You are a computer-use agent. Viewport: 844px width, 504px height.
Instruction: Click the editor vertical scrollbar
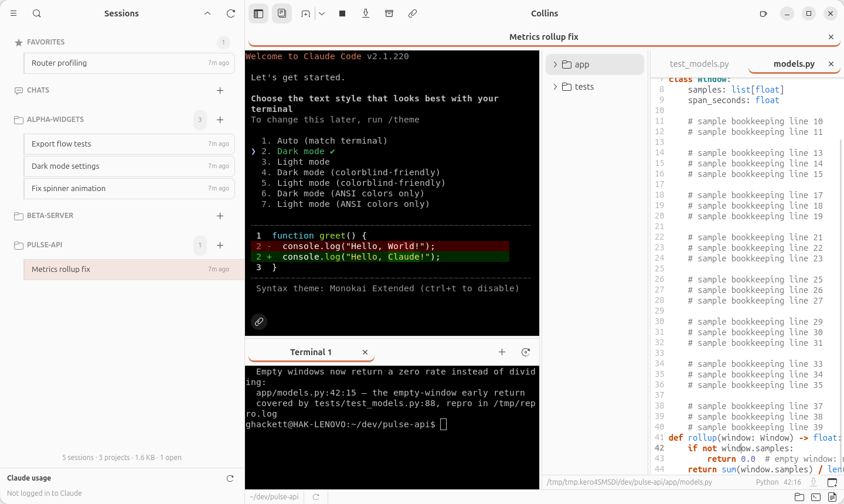point(842,305)
